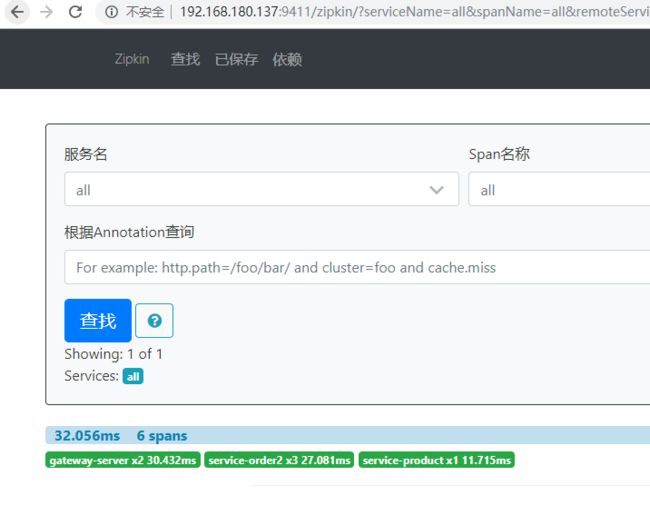Open the 依赖 navigation tab
The image size is (650, 525).
pos(287,59)
